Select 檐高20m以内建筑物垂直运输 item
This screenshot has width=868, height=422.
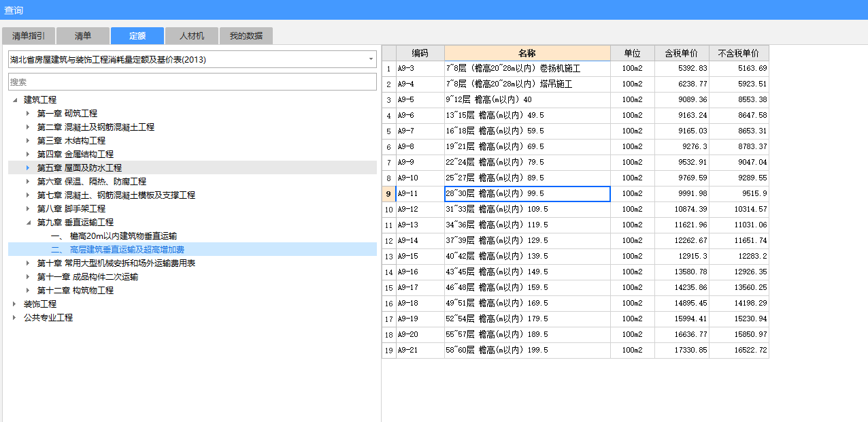[x=114, y=236]
